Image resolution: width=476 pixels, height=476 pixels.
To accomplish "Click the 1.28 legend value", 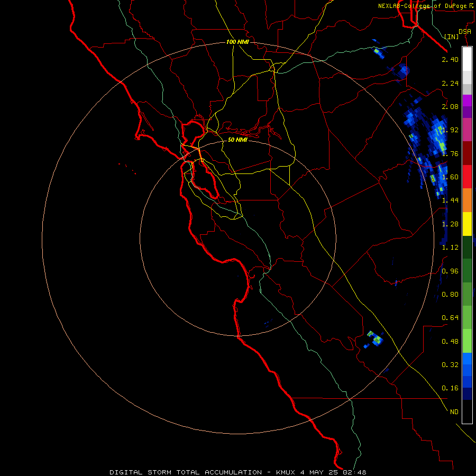I will (x=450, y=224).
